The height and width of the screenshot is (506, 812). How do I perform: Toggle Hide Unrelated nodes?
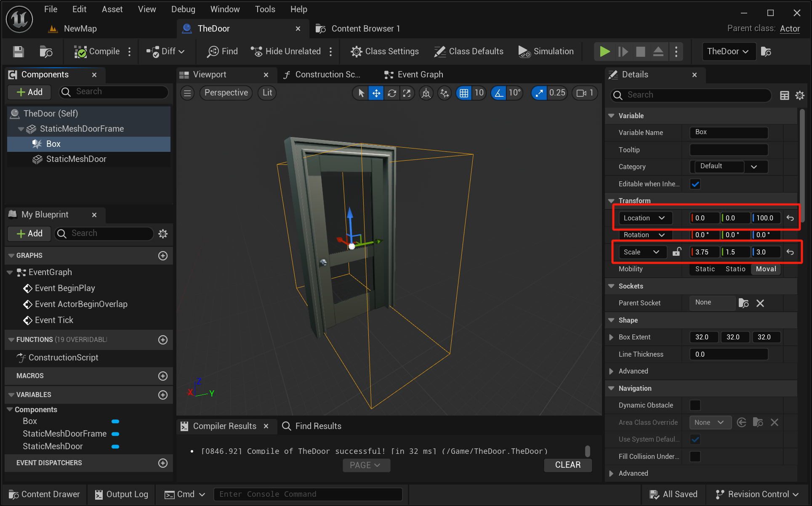point(285,51)
